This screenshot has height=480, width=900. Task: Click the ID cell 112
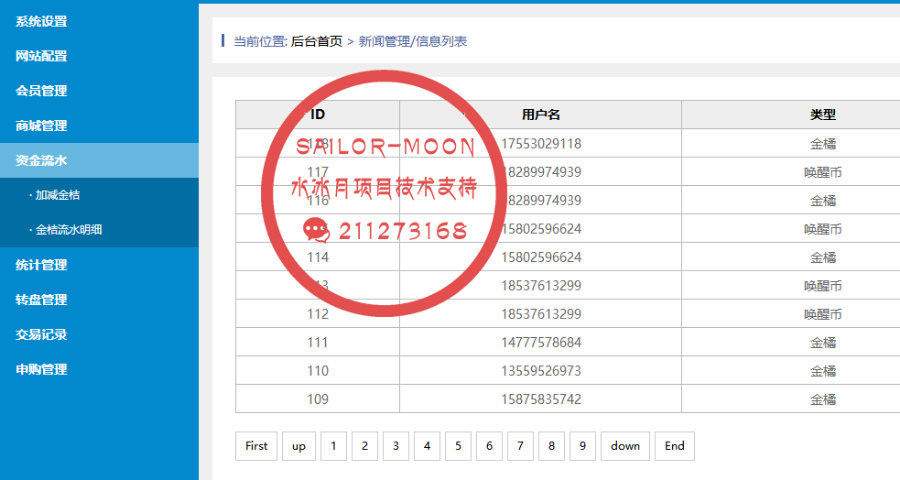(x=317, y=314)
